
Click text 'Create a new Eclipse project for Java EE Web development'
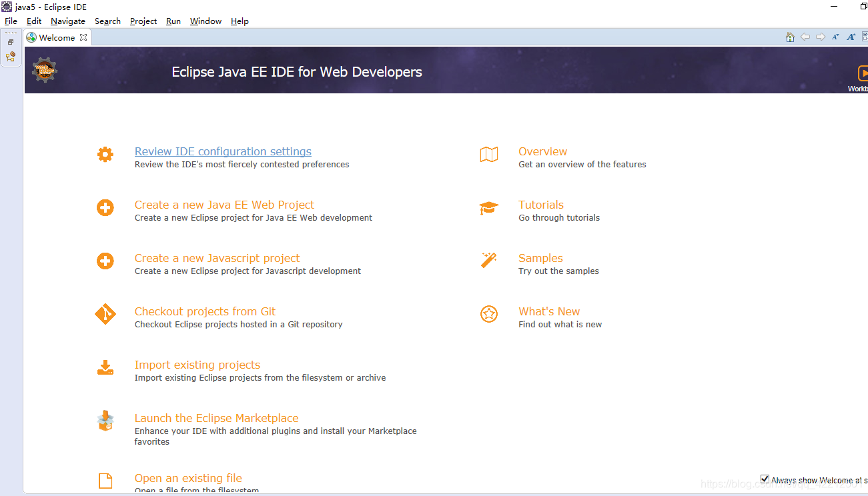pos(254,217)
